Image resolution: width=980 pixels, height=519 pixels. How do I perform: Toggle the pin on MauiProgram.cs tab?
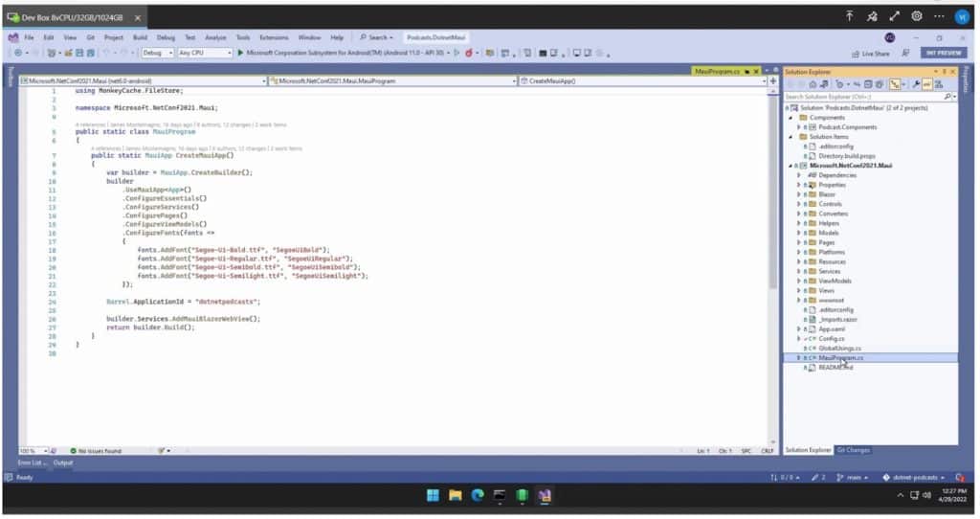[x=746, y=72]
